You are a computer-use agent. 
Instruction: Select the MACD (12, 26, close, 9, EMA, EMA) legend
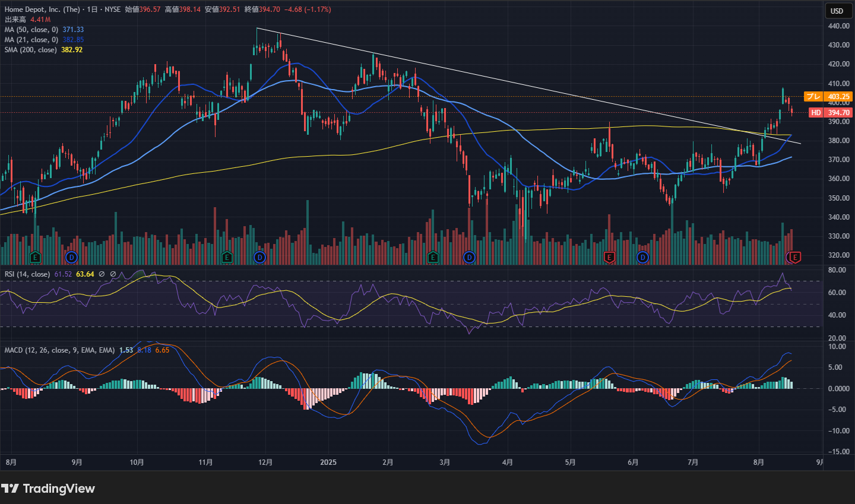[x=59, y=350]
